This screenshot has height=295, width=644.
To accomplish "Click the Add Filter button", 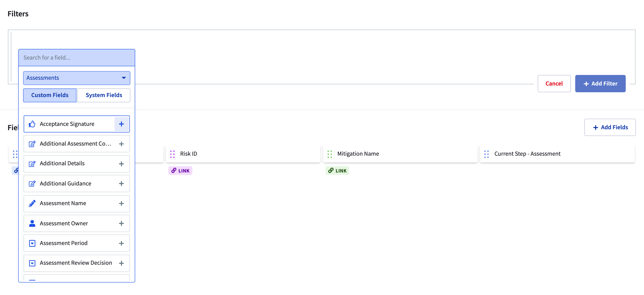I will tap(600, 83).
